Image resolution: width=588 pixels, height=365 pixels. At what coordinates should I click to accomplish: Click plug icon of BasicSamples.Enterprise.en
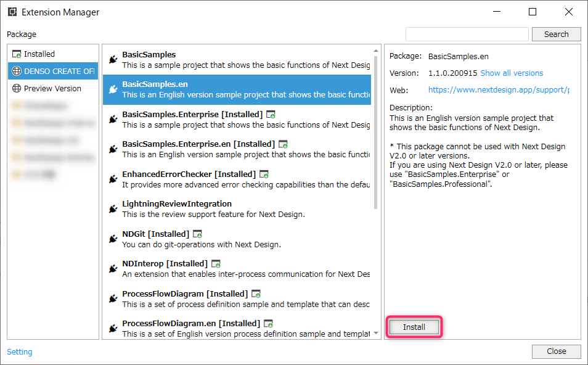(113, 149)
